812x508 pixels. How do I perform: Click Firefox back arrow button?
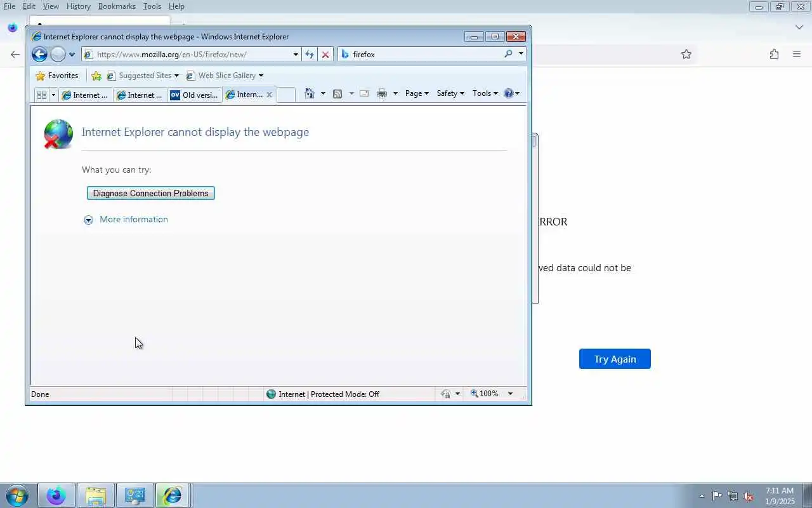click(15, 55)
